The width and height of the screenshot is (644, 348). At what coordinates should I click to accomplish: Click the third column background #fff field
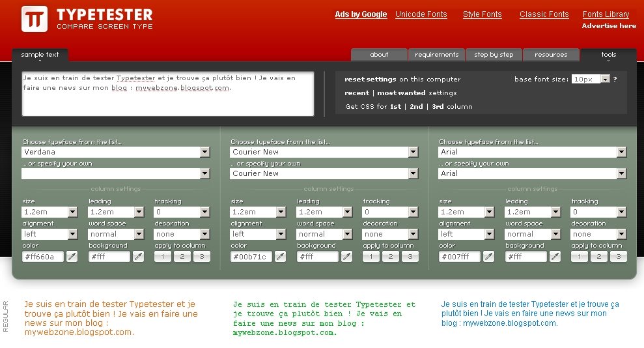click(525, 257)
